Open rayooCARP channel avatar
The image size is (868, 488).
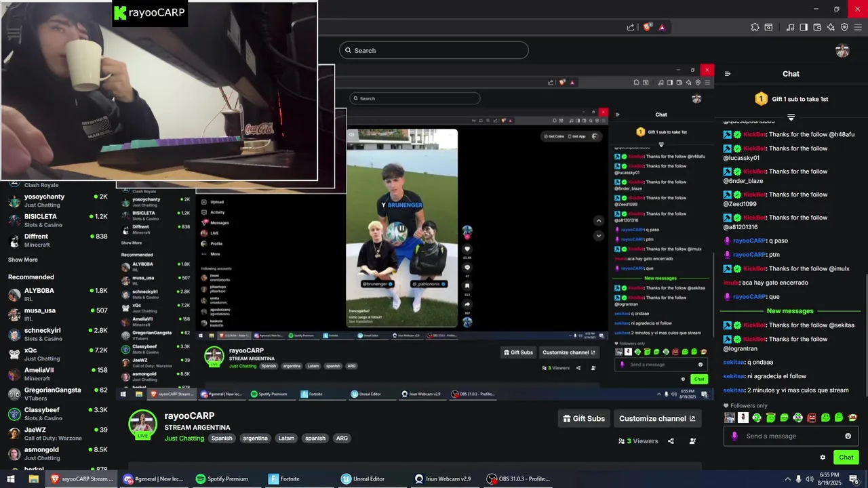click(142, 425)
